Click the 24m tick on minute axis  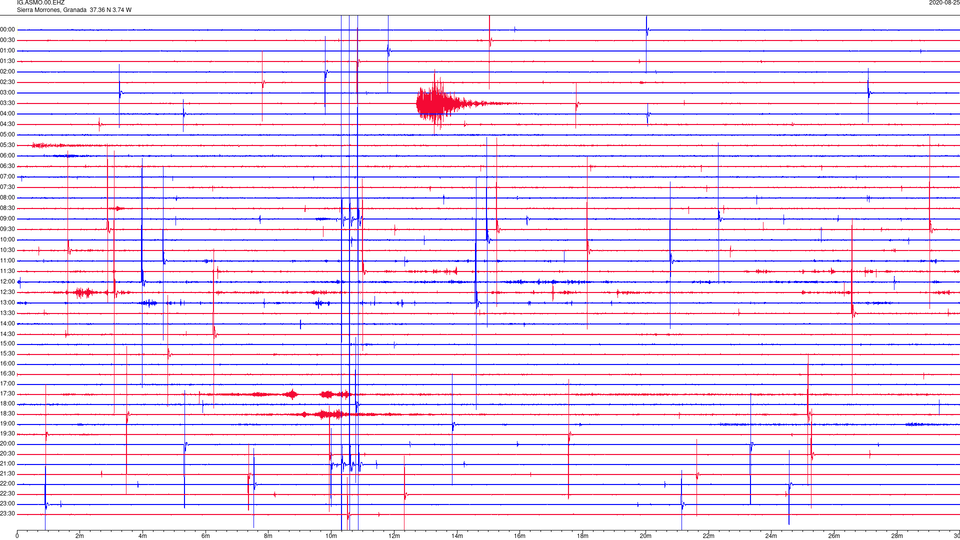771,536
